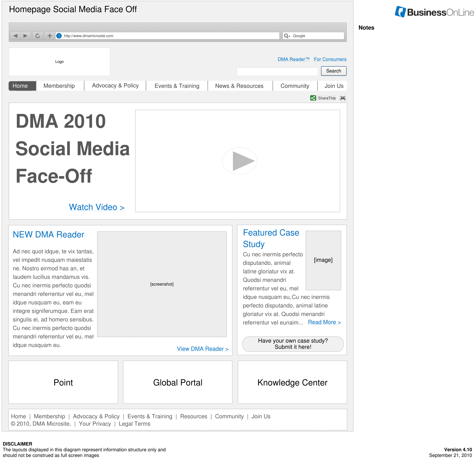Viewport: 476px width, 468px height.
Task: Click the Notes heading
Action: click(x=366, y=28)
